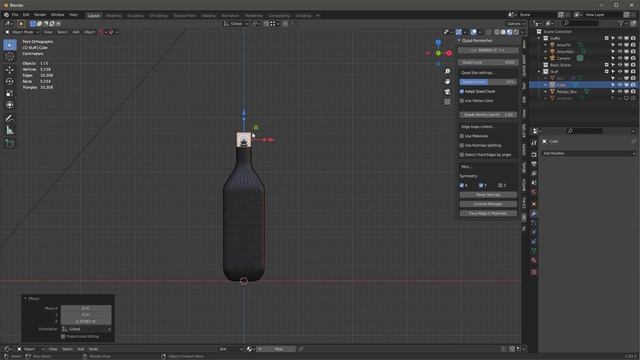This screenshot has width=640, height=360.
Task: Open the Material properties tab icon
Action: tap(533, 260)
